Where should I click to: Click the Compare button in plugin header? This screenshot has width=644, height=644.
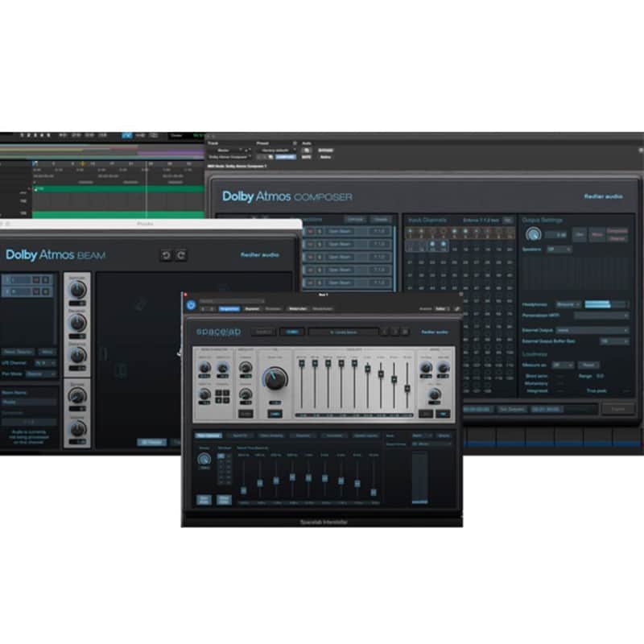285,157
